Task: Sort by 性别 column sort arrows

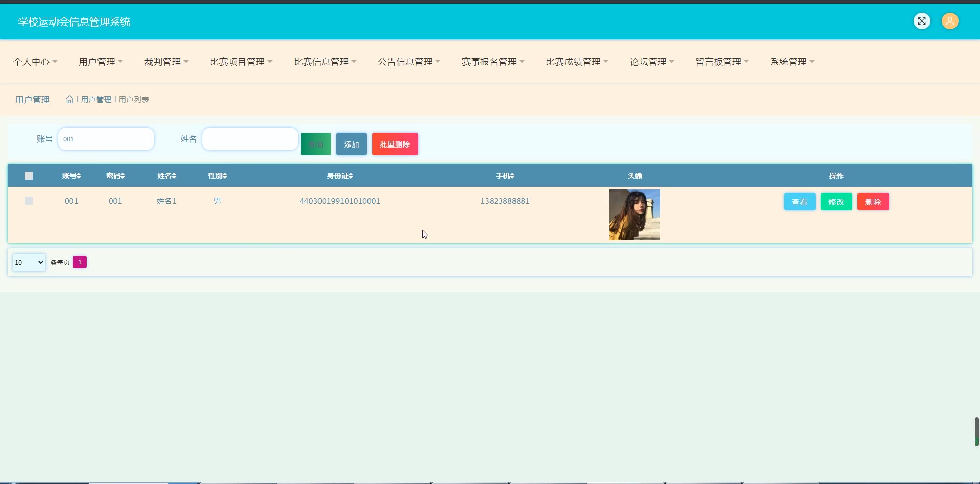Action: coord(225,176)
